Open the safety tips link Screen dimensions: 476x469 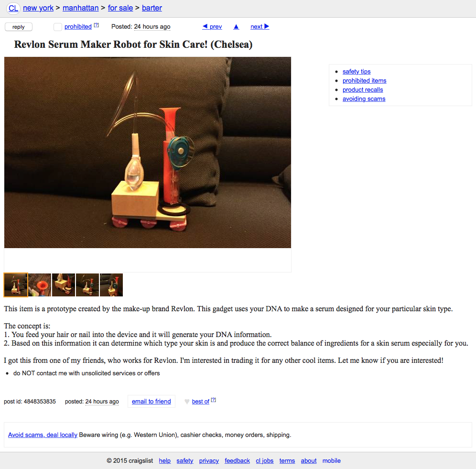pyautogui.click(x=357, y=71)
